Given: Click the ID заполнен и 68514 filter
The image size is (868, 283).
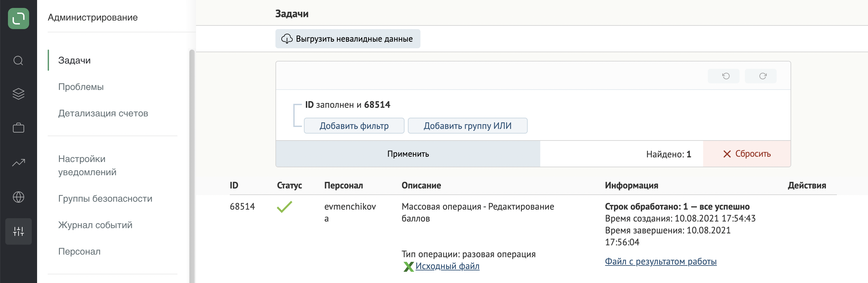Looking at the screenshot, I should click(x=348, y=105).
